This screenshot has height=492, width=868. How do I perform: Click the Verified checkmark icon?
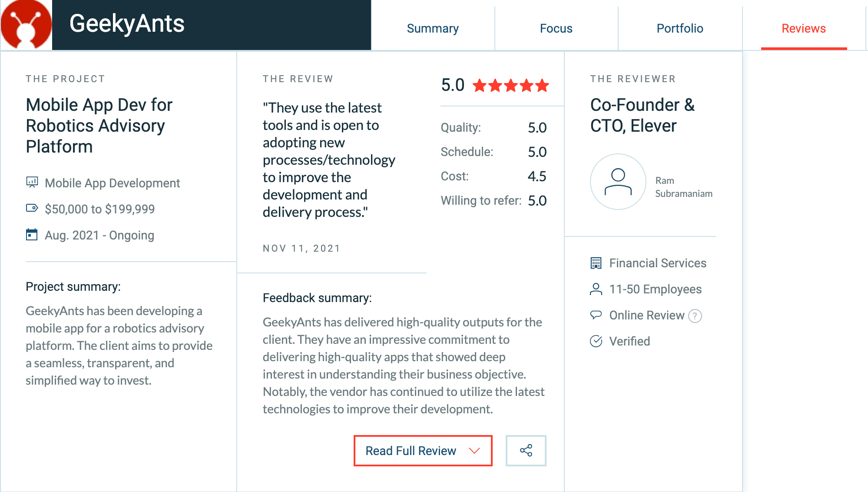tap(596, 342)
